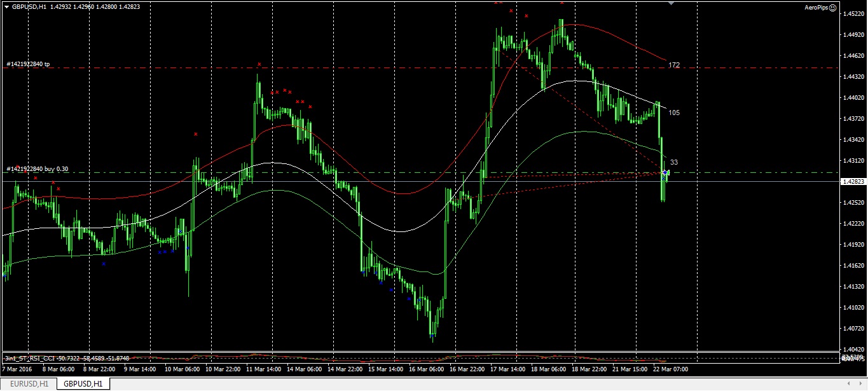868x391 pixels.
Task: Click the 1.40720 price scale label
Action: click(853, 328)
